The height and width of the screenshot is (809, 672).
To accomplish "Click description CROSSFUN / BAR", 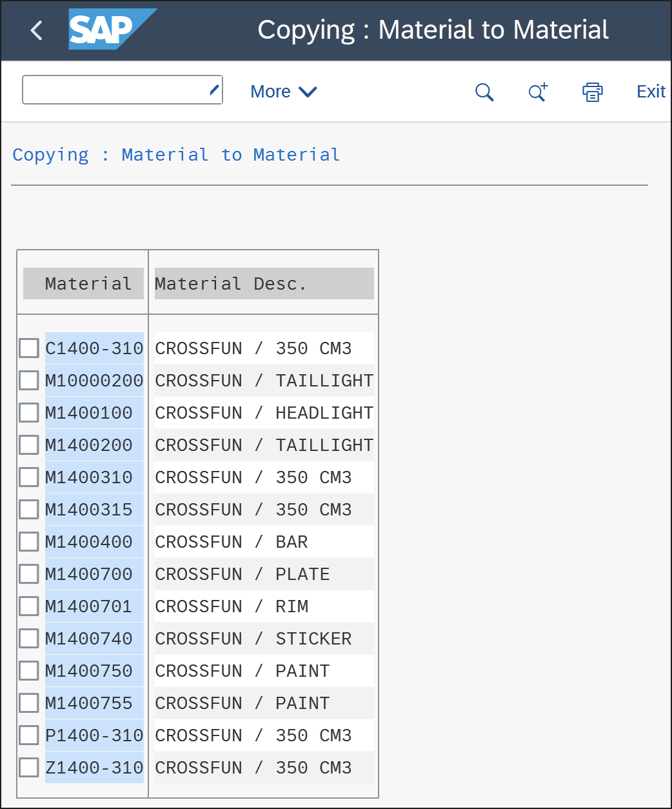I will point(264,542).
